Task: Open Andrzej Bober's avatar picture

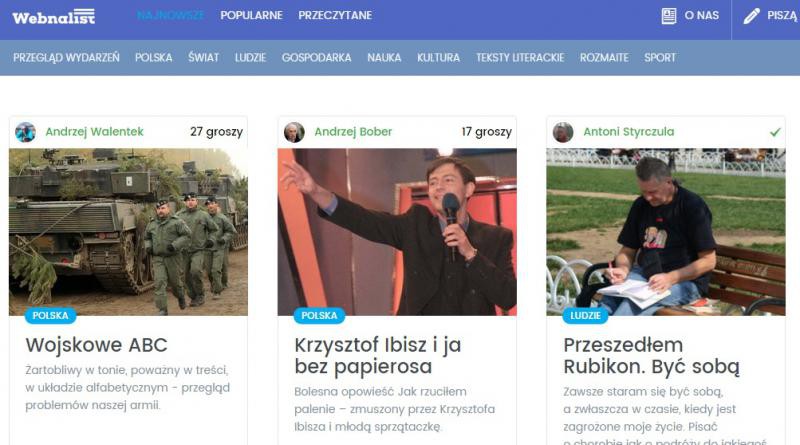Action: coord(294,132)
